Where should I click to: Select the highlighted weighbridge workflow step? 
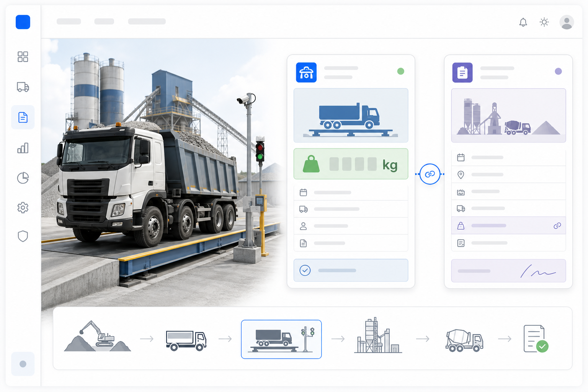pyautogui.click(x=281, y=339)
